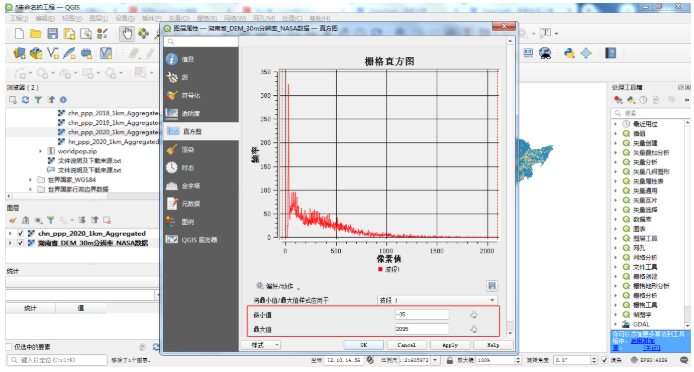The width and height of the screenshot is (694, 372).
Task: Open map scale dropdown in status bar
Action: click(436, 360)
